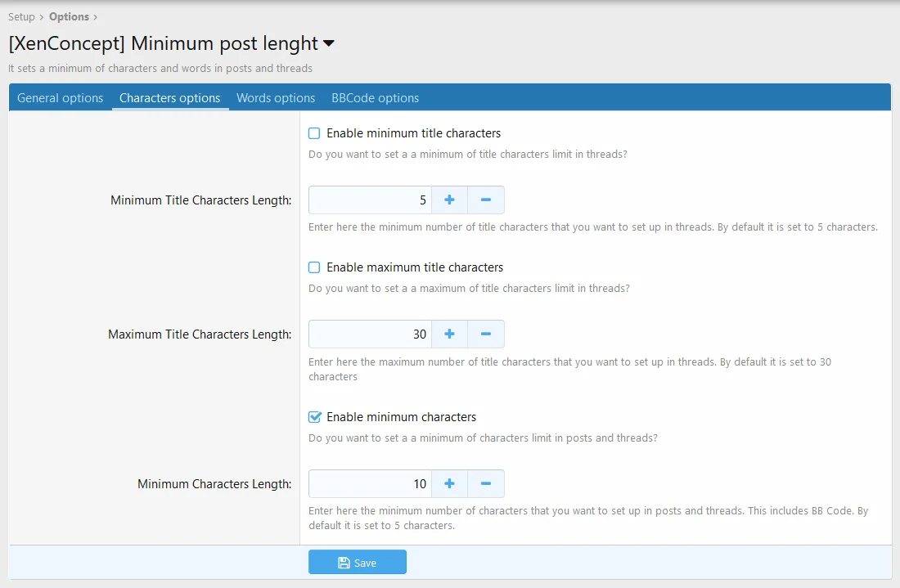Save the option changes

pyautogui.click(x=357, y=563)
